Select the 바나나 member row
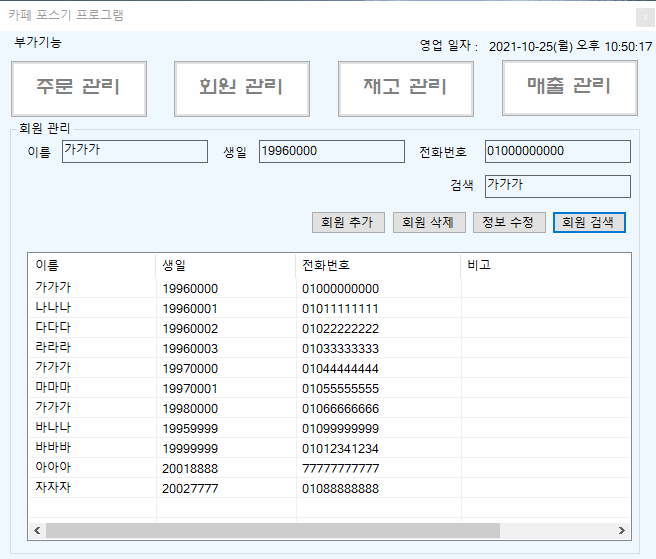Screen dimensions: 656x559 (329, 428)
